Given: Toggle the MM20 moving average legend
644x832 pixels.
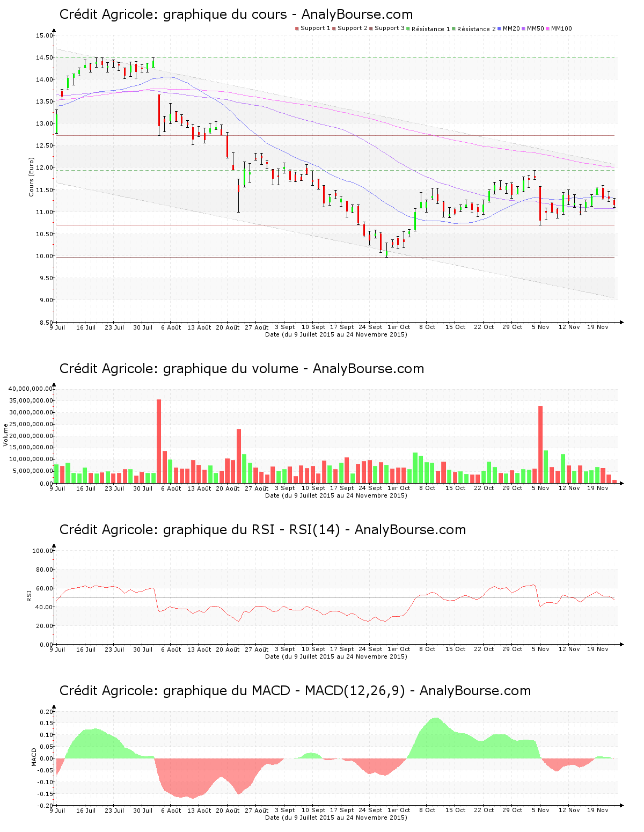Looking at the screenshot, I should 510,28.
